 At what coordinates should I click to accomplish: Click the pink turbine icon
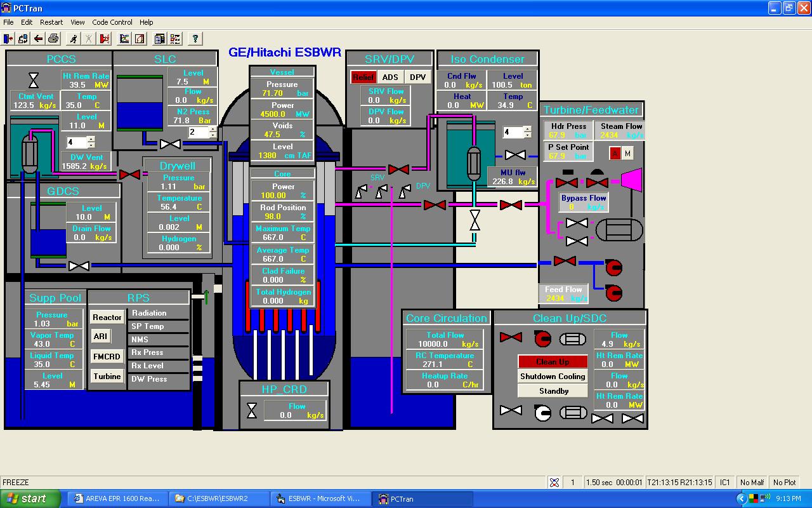(x=632, y=180)
